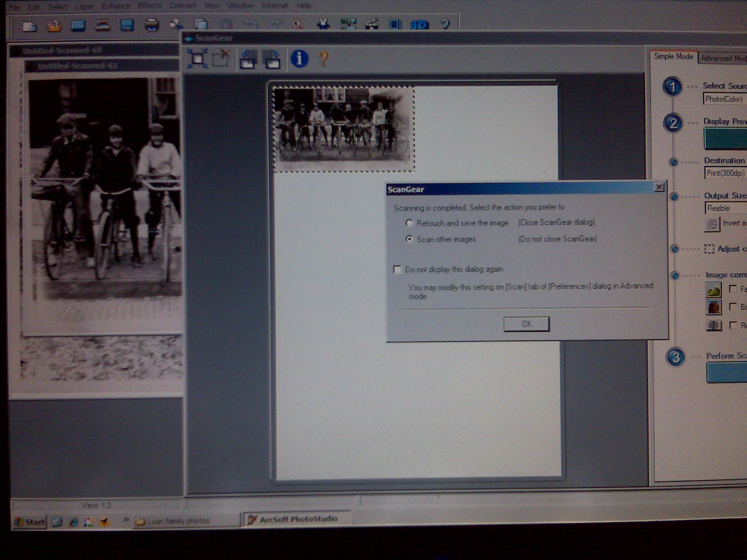Click the rotate right icon in ScanGear
747x560 pixels.
point(272,59)
